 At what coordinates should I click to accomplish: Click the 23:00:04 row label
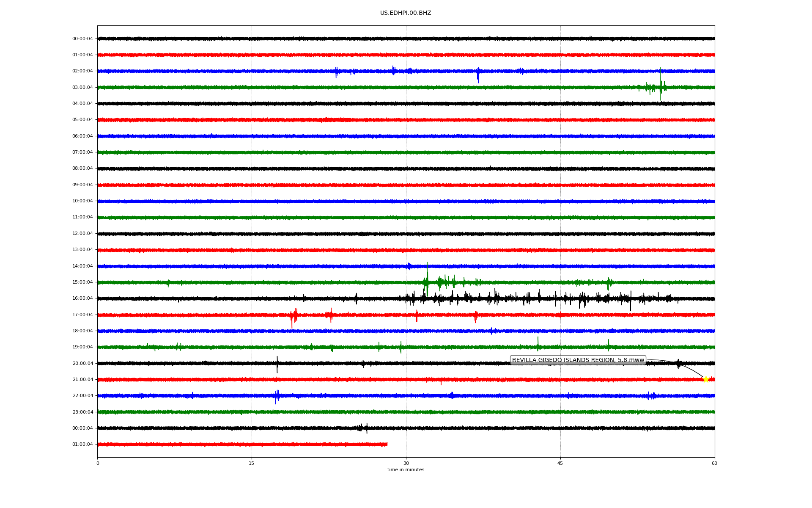click(82, 412)
